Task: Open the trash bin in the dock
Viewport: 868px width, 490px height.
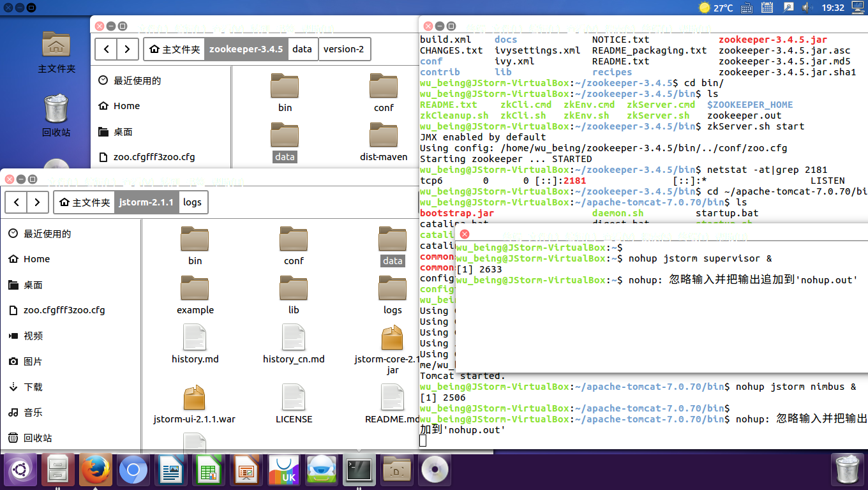Action: click(x=847, y=471)
